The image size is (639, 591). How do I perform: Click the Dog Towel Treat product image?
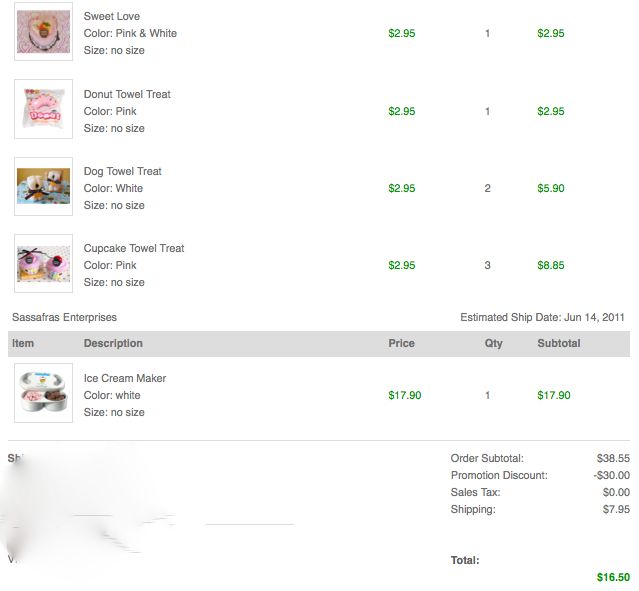click(44, 186)
